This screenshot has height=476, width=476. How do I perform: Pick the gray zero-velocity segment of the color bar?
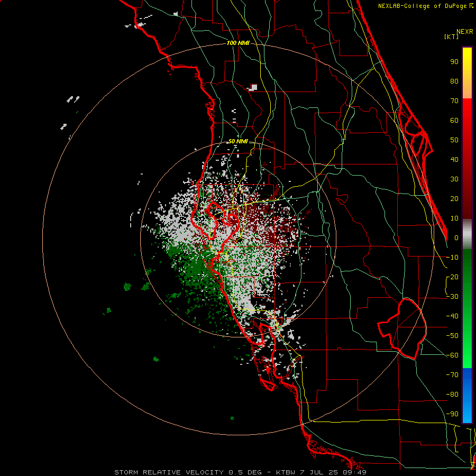tap(467, 234)
